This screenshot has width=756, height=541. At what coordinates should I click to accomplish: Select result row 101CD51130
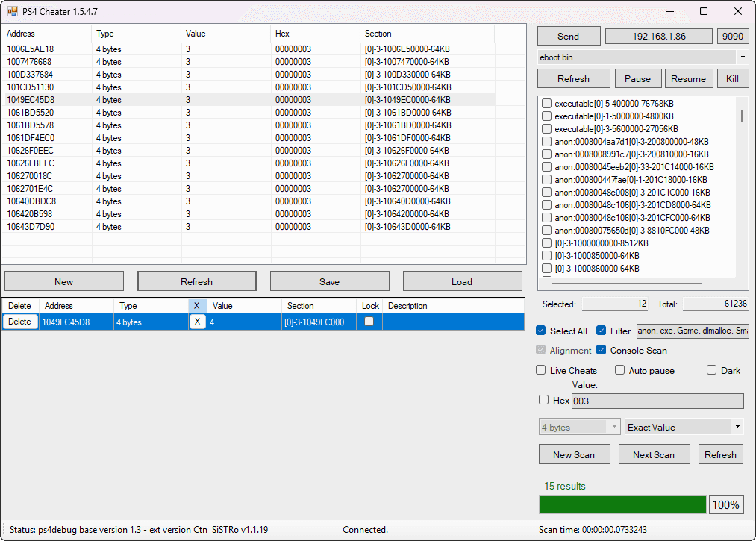point(249,87)
